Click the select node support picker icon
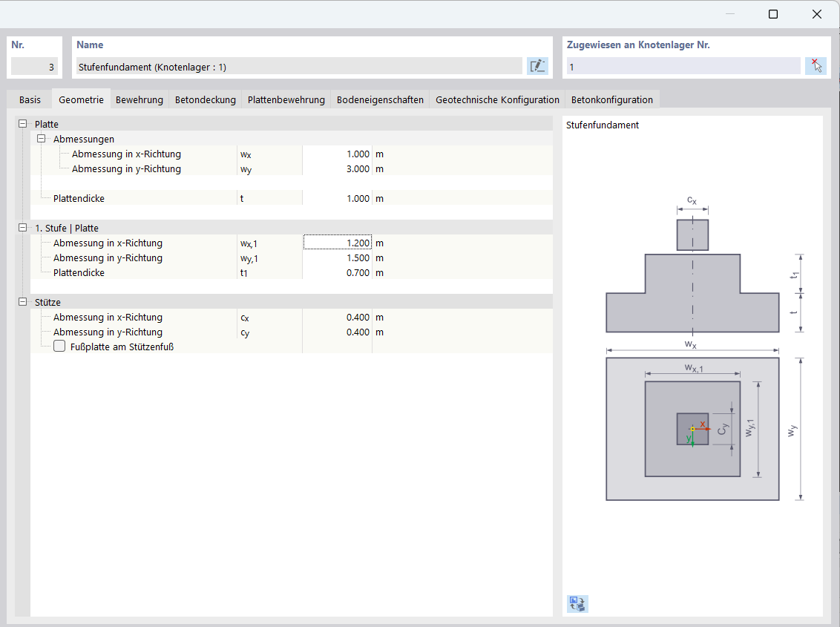The image size is (840, 627). click(x=816, y=66)
